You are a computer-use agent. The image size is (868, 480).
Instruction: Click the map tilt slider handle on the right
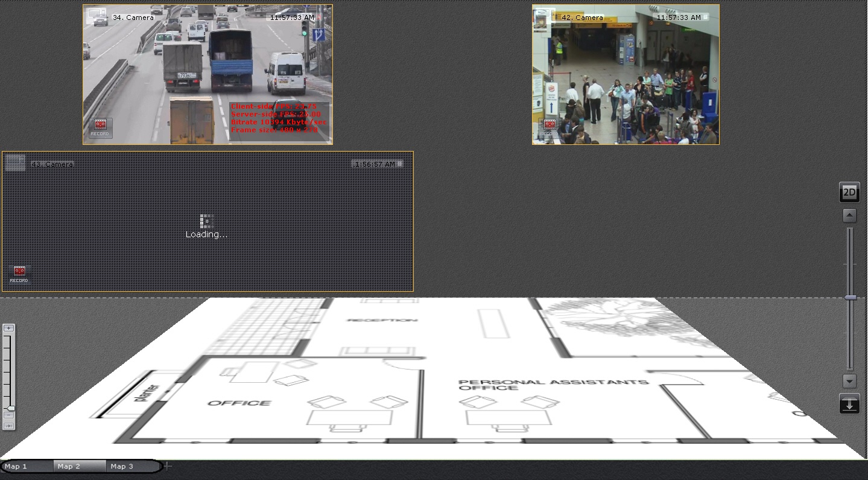pos(850,298)
